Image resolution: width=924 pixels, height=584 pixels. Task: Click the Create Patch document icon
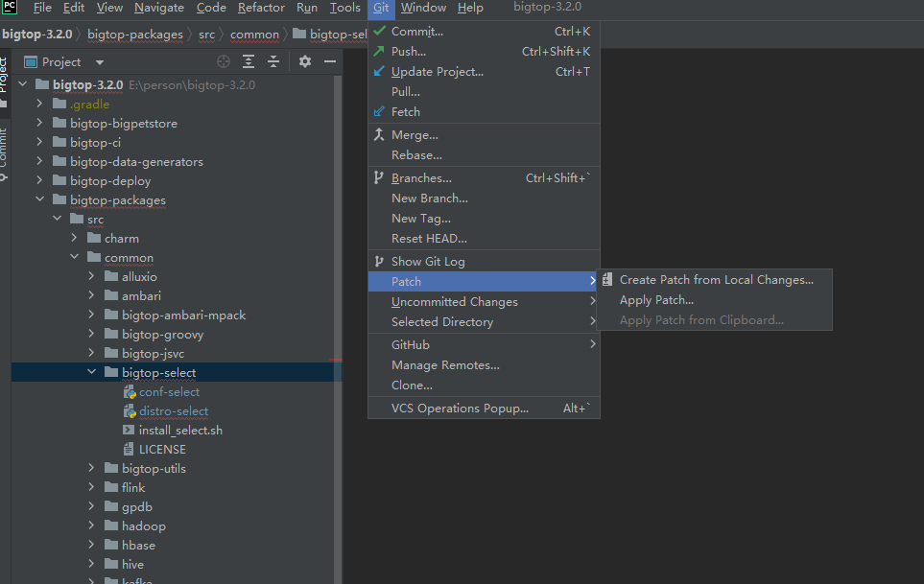click(607, 279)
